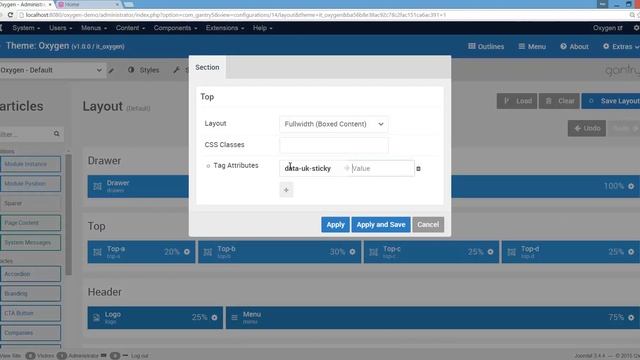Screen dimensions: 640x360
Task: Open the Content menu
Action: (130, 28)
